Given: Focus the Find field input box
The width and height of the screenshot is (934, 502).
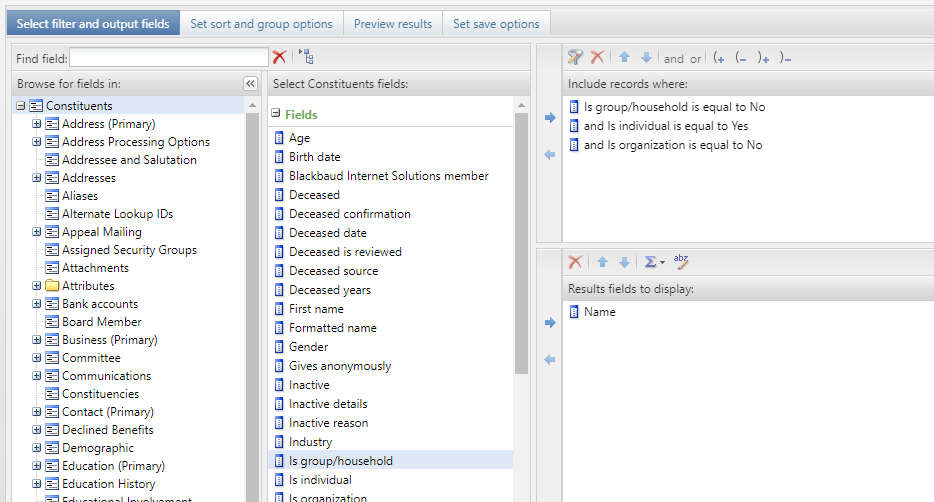Looking at the screenshot, I should 169,58.
